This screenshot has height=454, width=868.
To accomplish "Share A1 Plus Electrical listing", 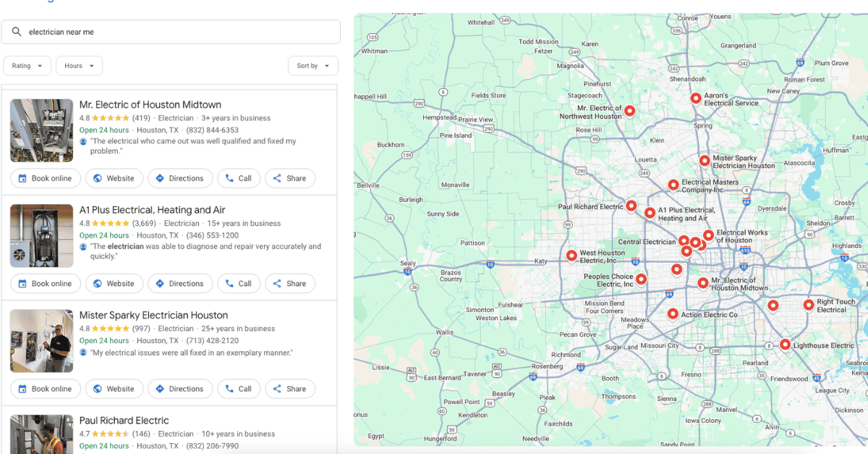I will (x=290, y=284).
